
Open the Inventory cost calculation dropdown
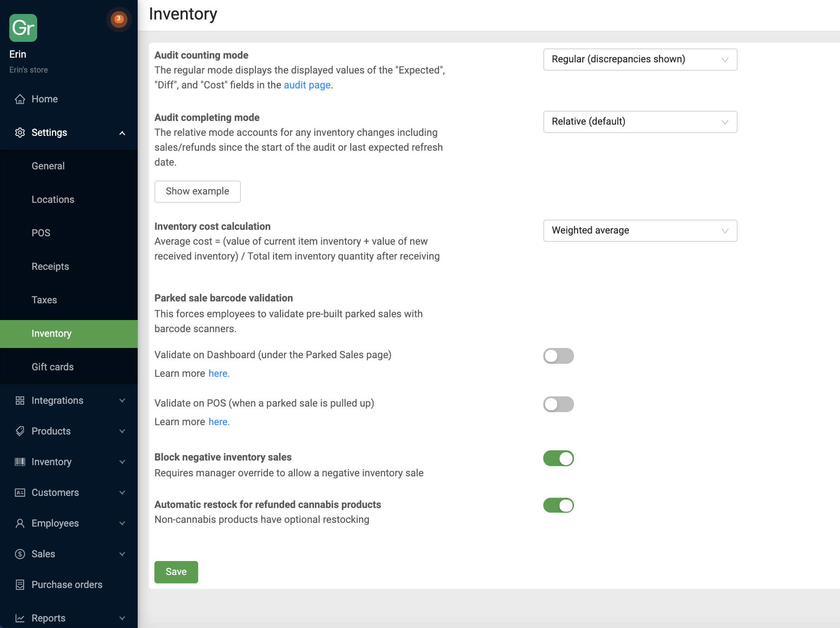(640, 231)
